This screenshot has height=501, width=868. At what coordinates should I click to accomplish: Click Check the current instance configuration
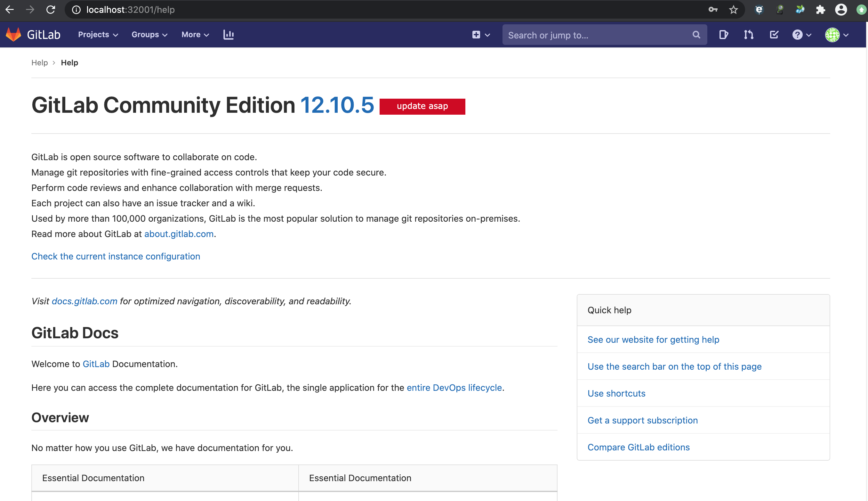click(116, 256)
